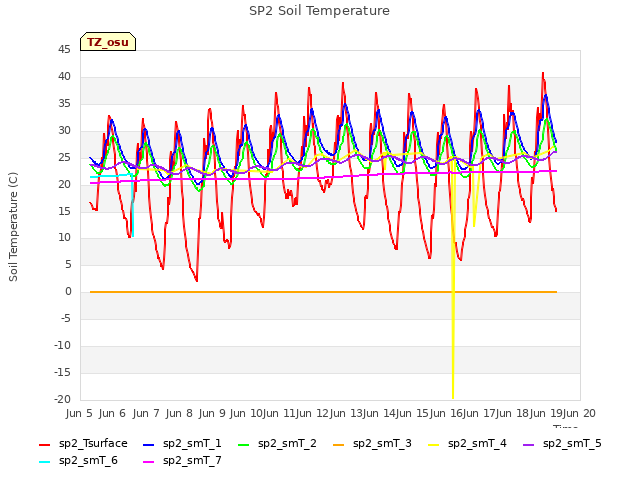The image size is (640, 480).
Task: Toggle sp2_smT_1 series in legend
Action: [182, 443]
